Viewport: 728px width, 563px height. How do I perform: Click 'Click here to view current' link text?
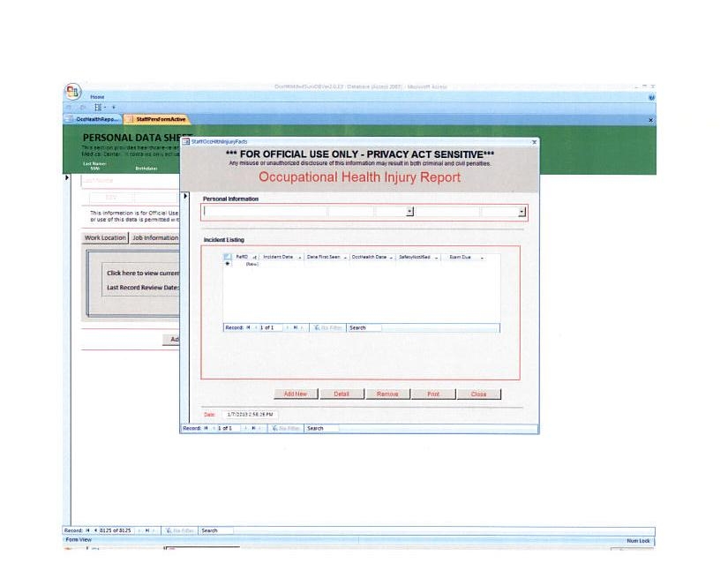(x=143, y=273)
